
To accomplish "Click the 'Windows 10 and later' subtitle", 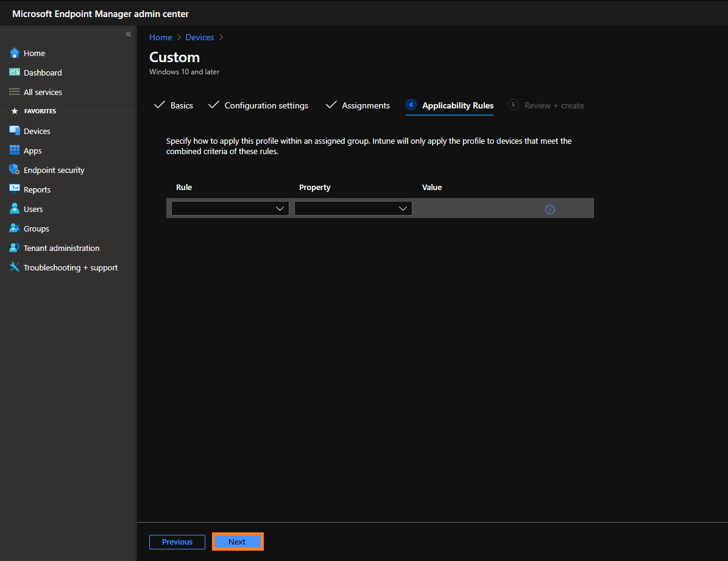I will [x=185, y=71].
